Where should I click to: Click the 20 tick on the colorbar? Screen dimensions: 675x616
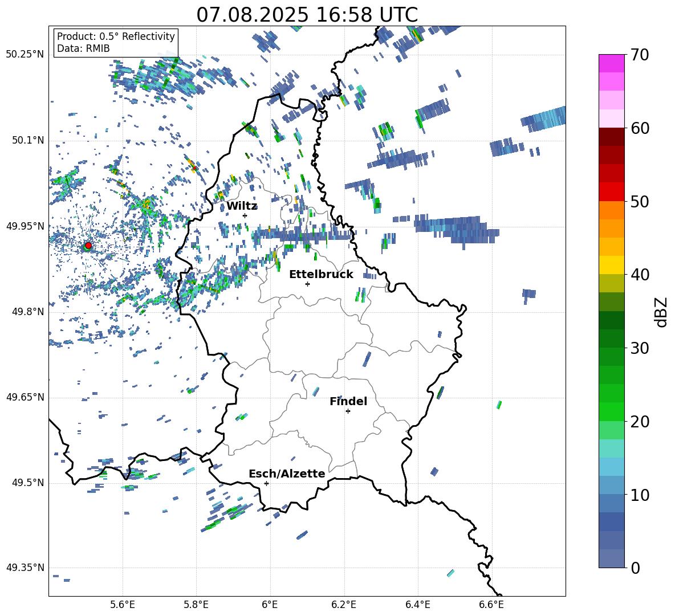coord(640,421)
